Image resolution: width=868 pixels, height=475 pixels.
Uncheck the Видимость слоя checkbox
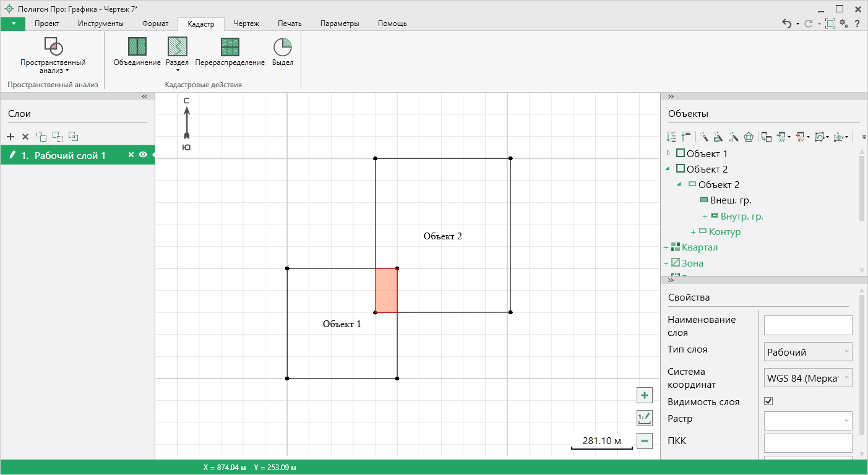coord(768,401)
